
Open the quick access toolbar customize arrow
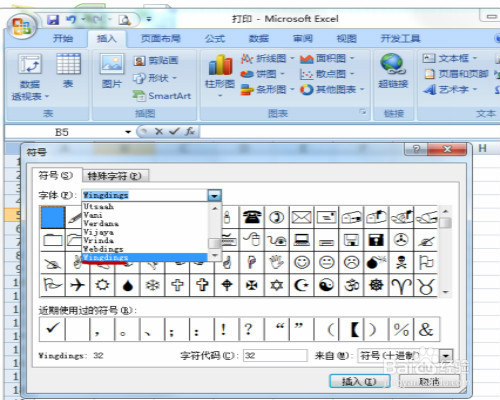click(149, 19)
